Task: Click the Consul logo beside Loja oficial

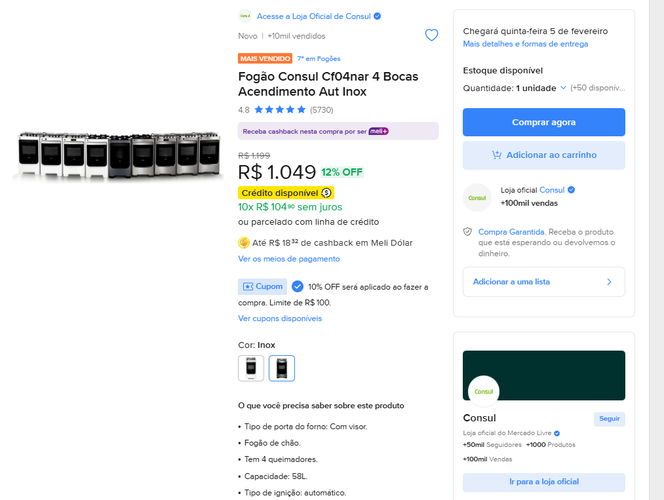Action: 477,198
